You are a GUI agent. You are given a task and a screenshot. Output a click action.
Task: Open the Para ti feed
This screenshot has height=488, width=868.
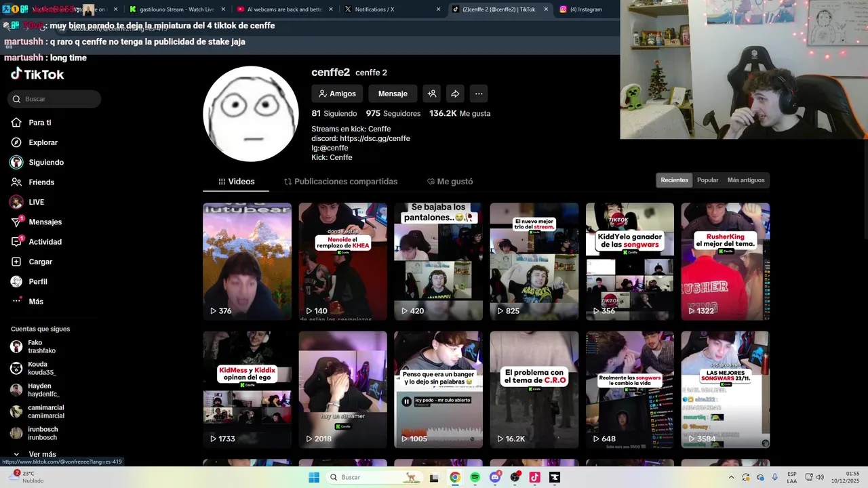40,123
